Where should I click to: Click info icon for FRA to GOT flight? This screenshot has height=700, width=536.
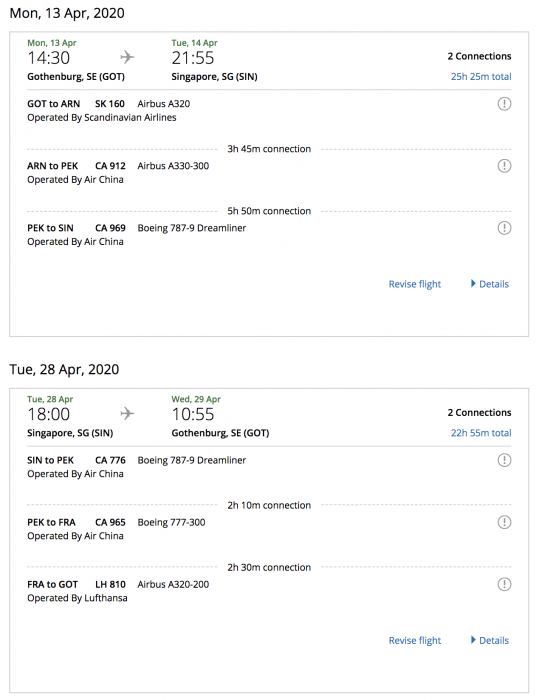click(x=504, y=584)
